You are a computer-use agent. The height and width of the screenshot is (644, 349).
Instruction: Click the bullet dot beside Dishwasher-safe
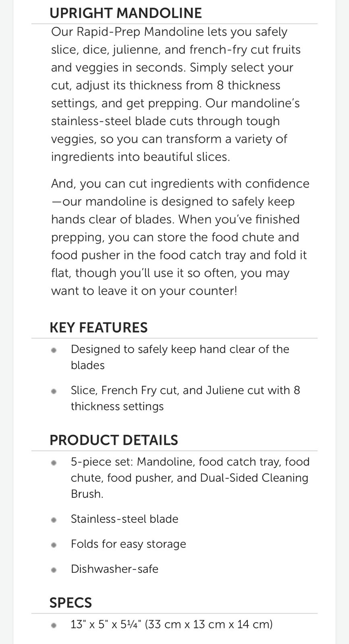pyautogui.click(x=54, y=570)
